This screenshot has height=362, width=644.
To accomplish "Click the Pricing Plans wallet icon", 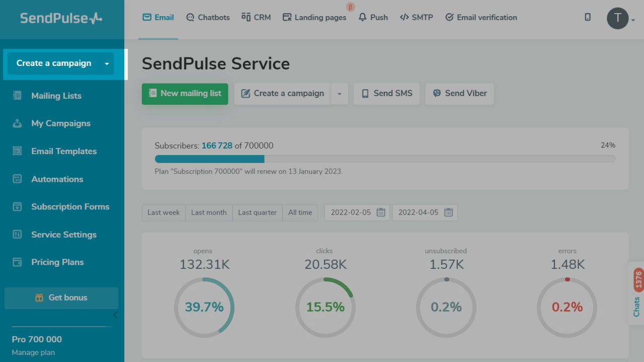I will click(x=17, y=262).
